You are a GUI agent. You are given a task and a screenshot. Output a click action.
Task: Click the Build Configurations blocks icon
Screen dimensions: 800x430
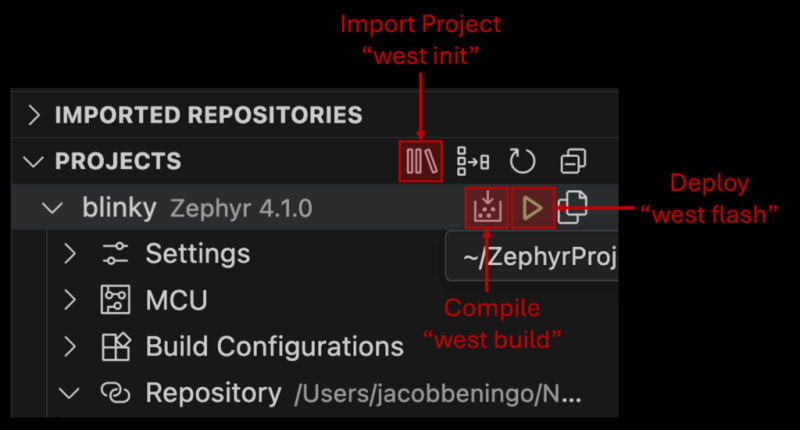point(116,346)
